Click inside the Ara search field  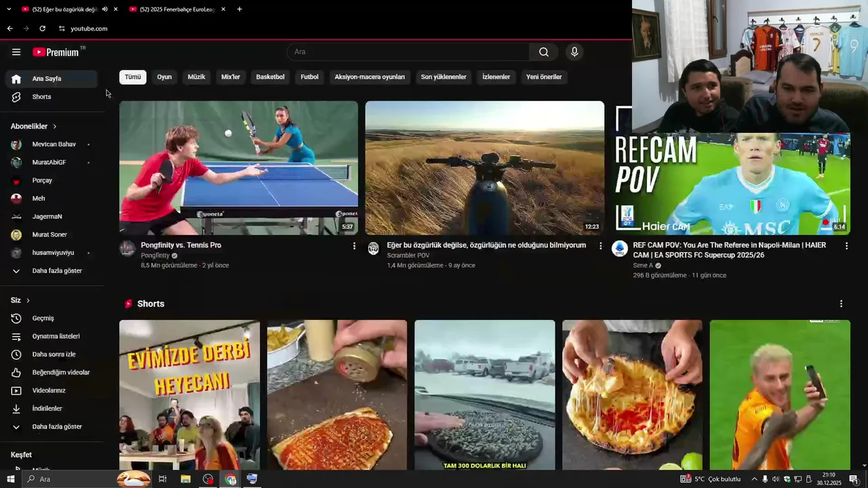click(409, 52)
